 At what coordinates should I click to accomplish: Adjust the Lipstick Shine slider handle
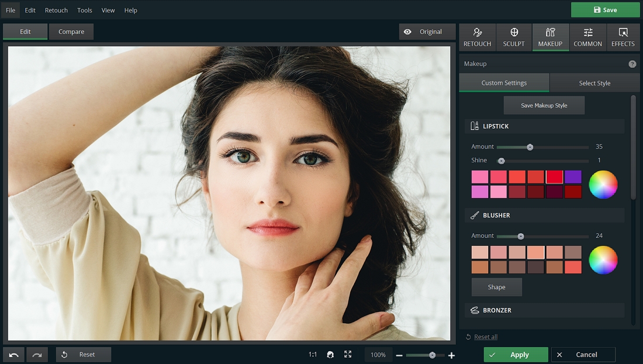501,161
